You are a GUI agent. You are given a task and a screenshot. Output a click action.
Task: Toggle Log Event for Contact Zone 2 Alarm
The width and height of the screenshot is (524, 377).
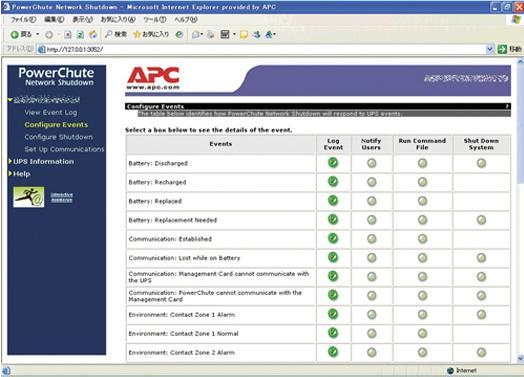[333, 352]
